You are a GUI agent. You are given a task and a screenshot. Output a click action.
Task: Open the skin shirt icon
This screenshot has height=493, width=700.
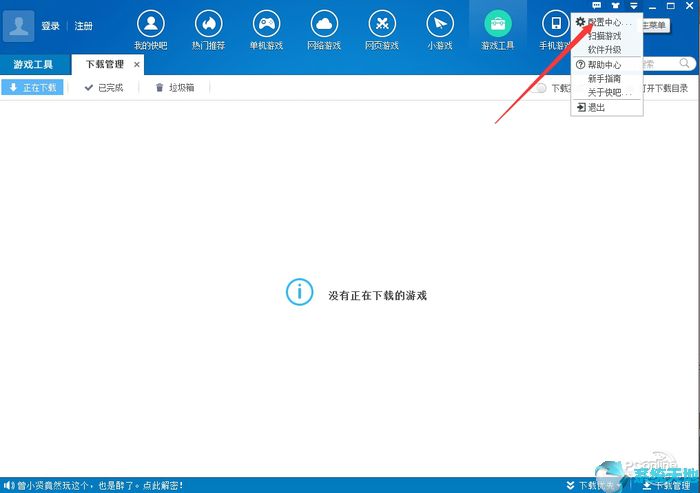pos(616,5)
